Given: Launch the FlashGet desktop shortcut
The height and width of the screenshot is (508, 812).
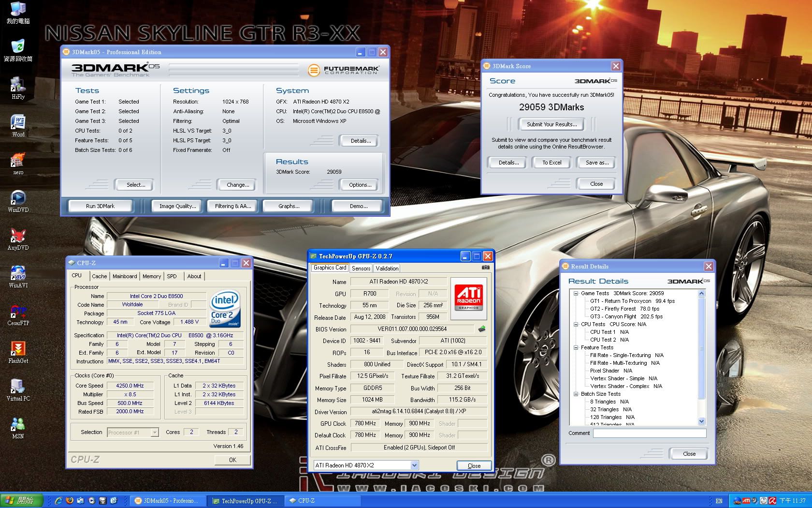Looking at the screenshot, I should click(x=18, y=353).
